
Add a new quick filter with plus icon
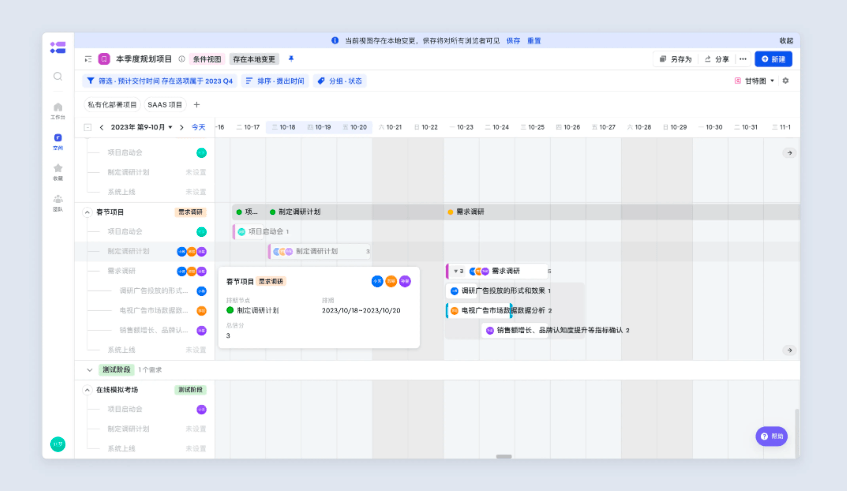[x=197, y=104]
